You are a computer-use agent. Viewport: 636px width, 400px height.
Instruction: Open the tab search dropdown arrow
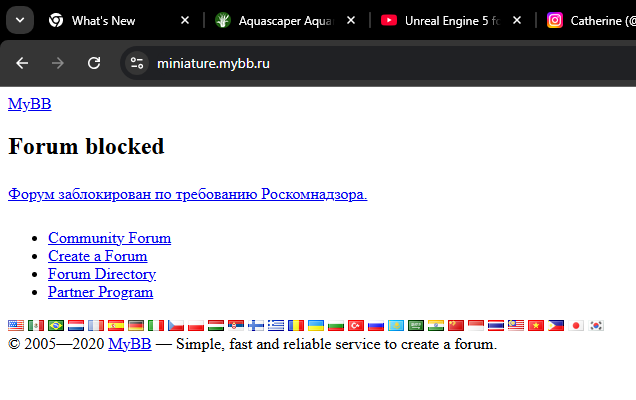click(x=20, y=20)
